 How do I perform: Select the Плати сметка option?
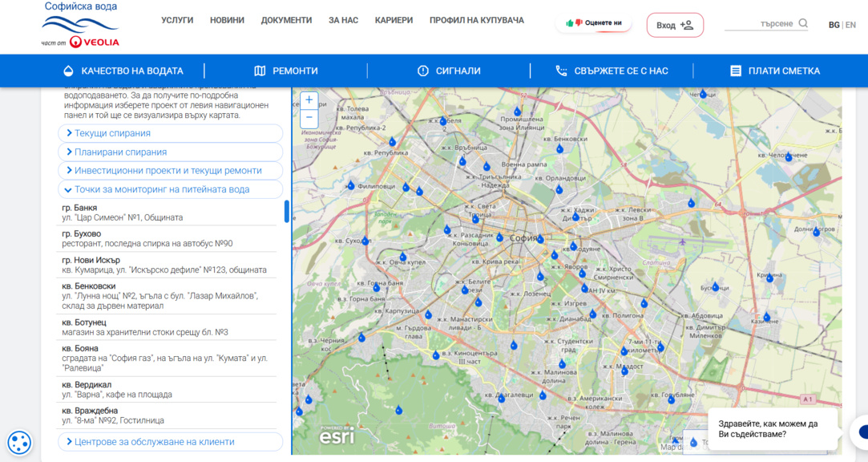pos(775,71)
